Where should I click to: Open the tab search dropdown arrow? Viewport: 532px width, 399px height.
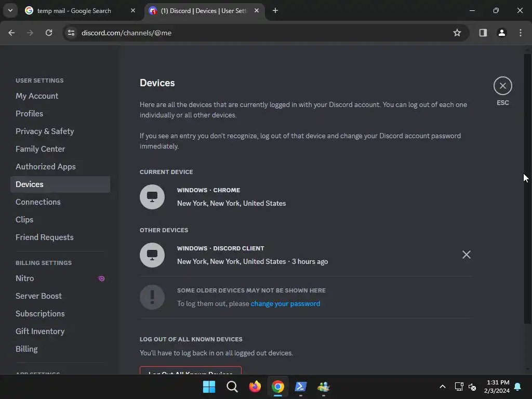tap(10, 10)
